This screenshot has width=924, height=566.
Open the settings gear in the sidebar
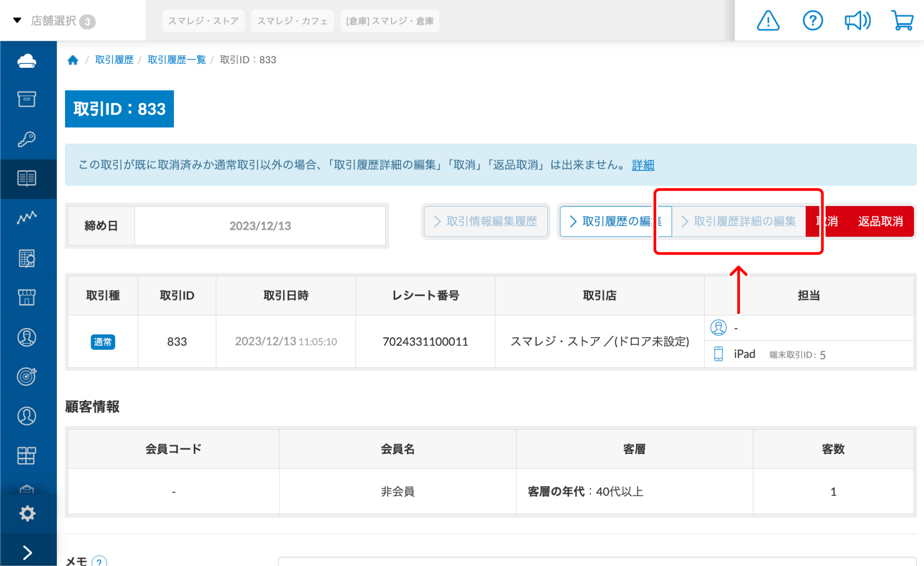pos(28,513)
